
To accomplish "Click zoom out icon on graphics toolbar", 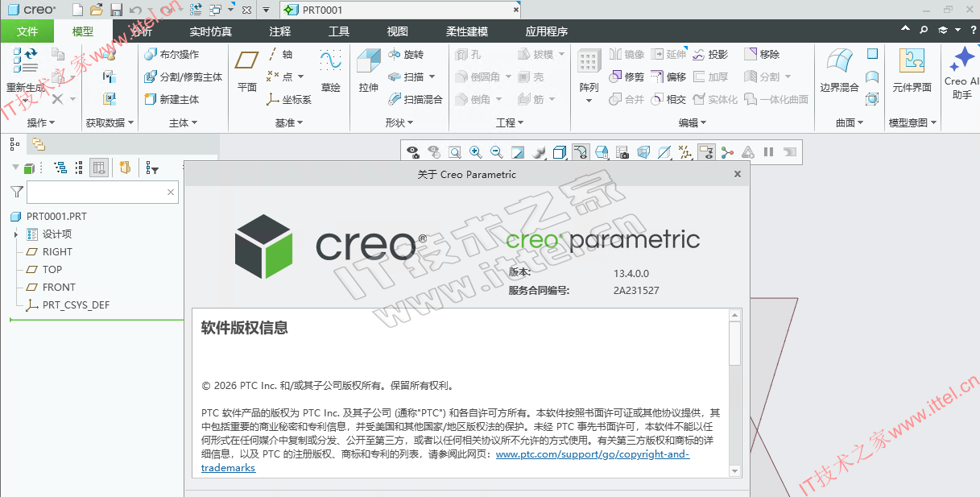I will pyautogui.click(x=496, y=151).
